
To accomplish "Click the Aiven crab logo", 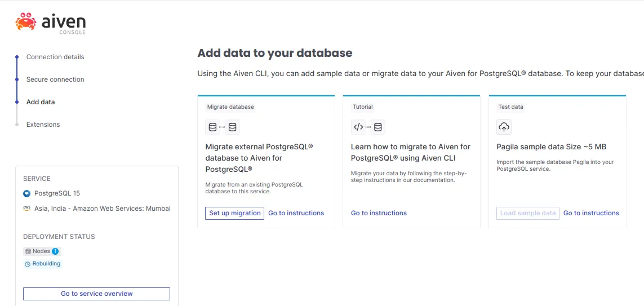I will pos(25,22).
